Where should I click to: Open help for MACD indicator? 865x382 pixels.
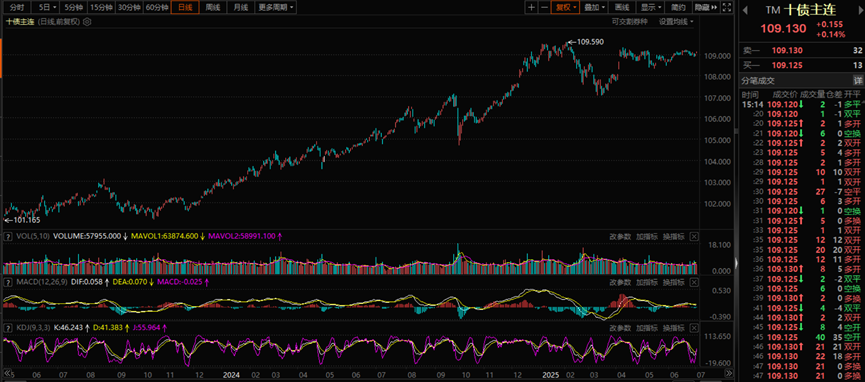pyautogui.click(x=8, y=282)
